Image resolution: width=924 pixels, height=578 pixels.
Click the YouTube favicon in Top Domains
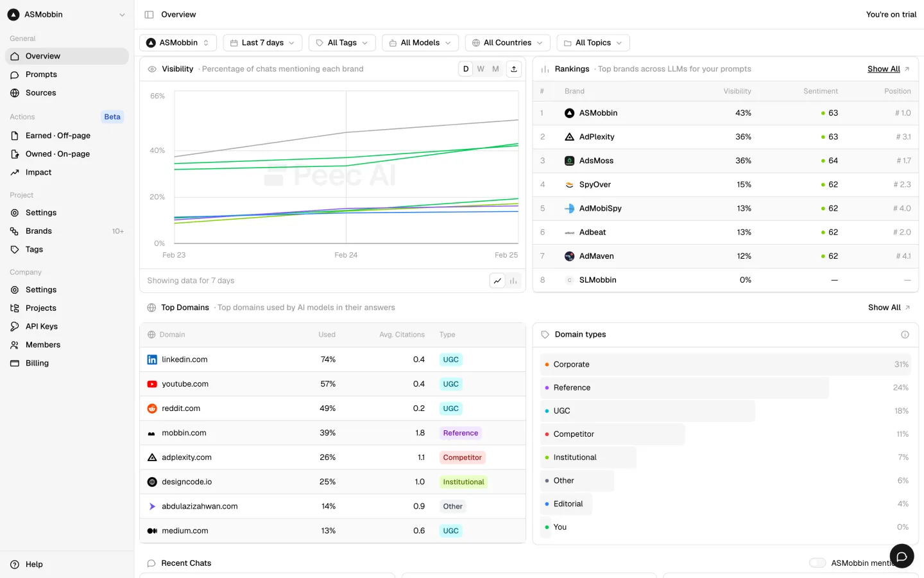[152, 384]
